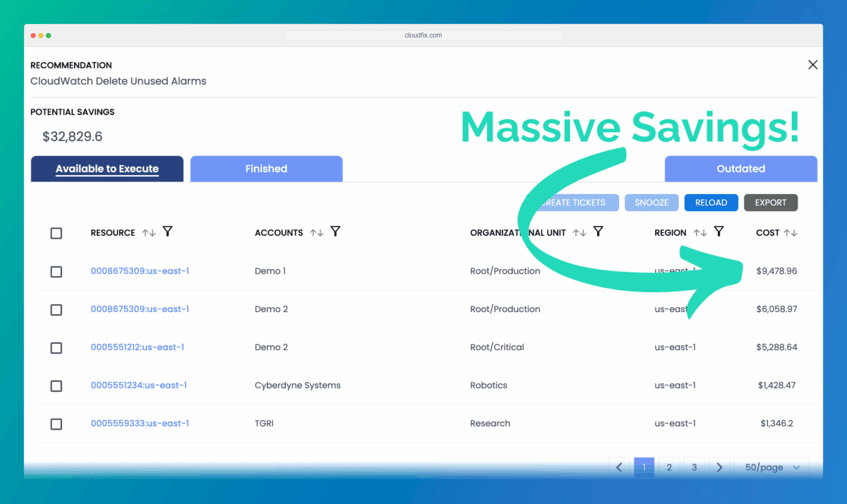The width and height of the screenshot is (847, 504).
Task: Sort by the REGION column arrows
Action: [699, 233]
